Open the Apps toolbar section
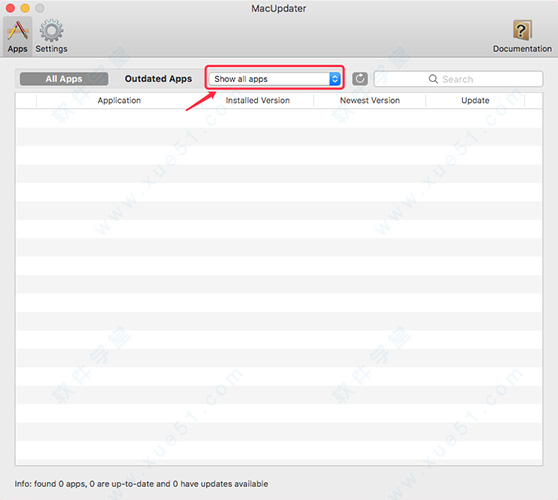The height and width of the screenshot is (500, 558). coord(17,36)
